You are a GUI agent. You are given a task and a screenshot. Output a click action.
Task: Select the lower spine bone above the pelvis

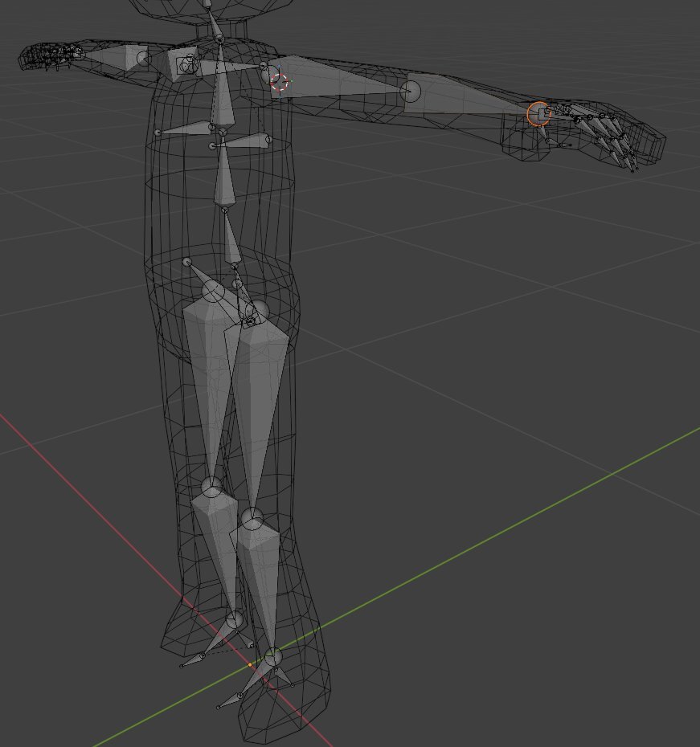tap(231, 239)
